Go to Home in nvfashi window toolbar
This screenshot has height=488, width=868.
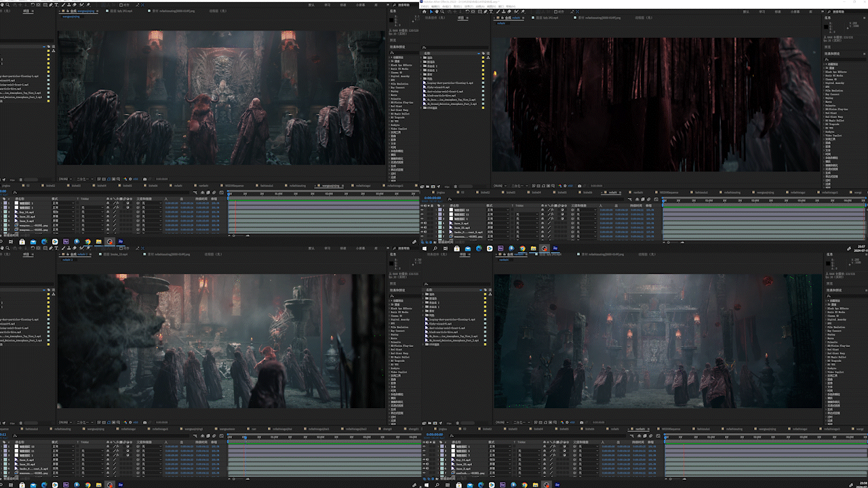(425, 12)
